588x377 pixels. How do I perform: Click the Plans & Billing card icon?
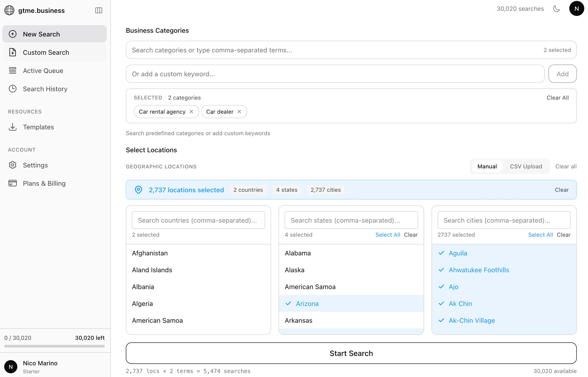pyautogui.click(x=13, y=183)
